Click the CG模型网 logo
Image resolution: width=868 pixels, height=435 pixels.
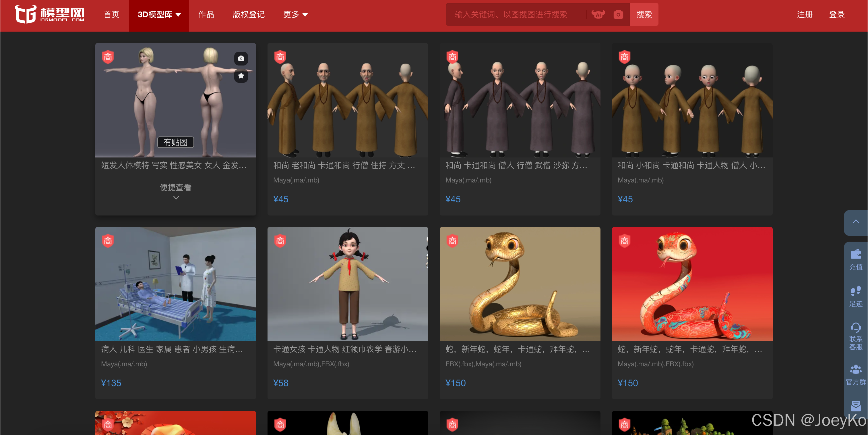(x=50, y=14)
